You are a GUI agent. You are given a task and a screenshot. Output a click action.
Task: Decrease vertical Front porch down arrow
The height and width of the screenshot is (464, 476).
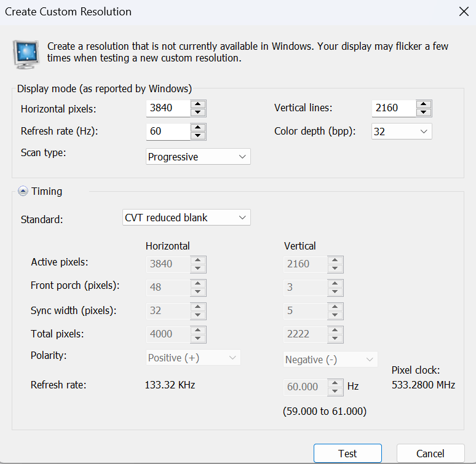pos(335,292)
